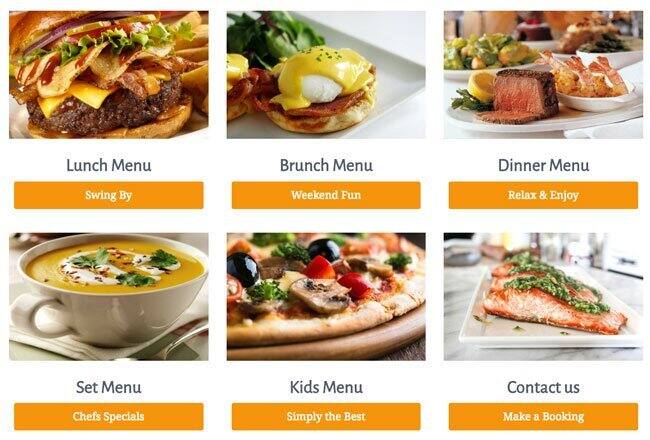Go to the Brunch Menu heading
The image size is (650, 440).
(326, 165)
